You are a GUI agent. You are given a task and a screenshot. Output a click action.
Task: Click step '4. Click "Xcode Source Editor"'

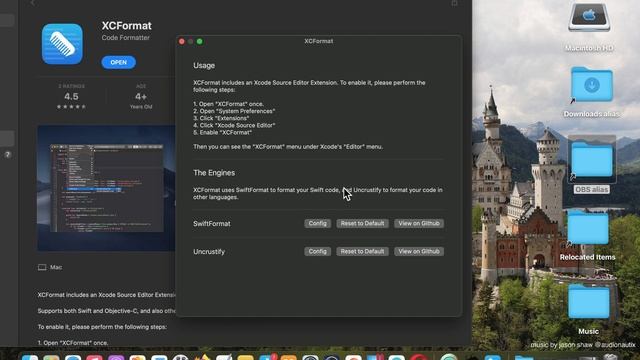tap(234, 125)
